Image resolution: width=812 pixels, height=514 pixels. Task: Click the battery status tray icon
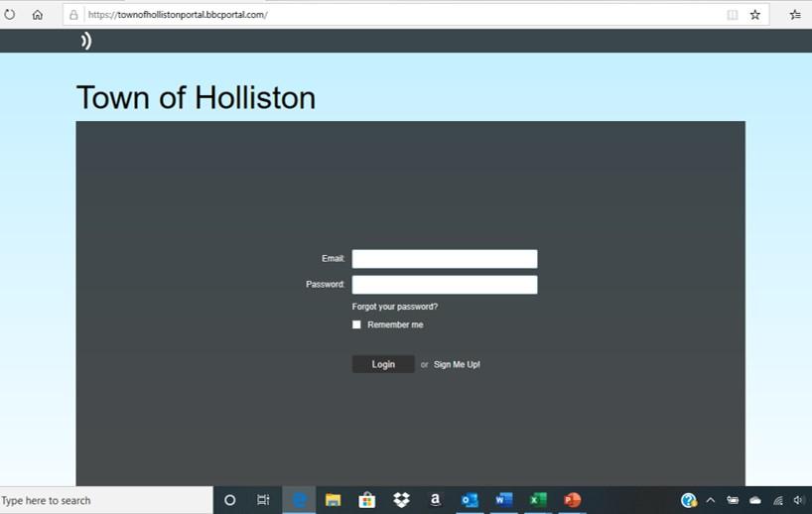coord(733,500)
